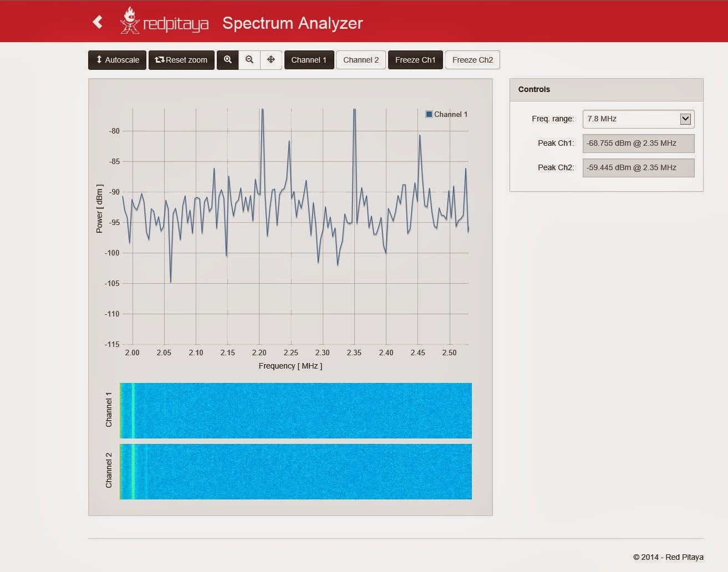Click the back arrow in the header
The image size is (728, 572).
[98, 22]
